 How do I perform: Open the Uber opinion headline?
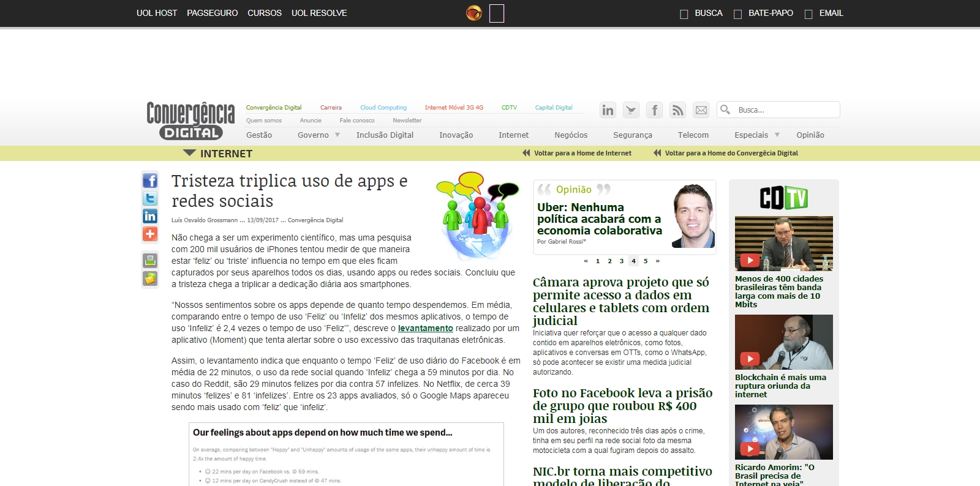click(600, 219)
